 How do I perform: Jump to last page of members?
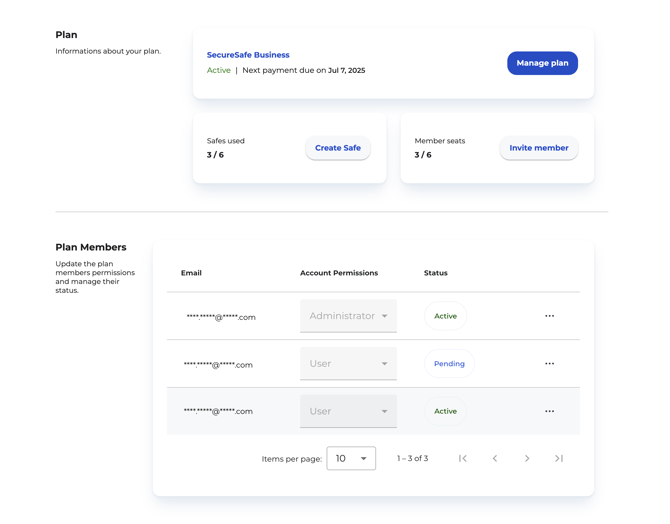click(559, 459)
